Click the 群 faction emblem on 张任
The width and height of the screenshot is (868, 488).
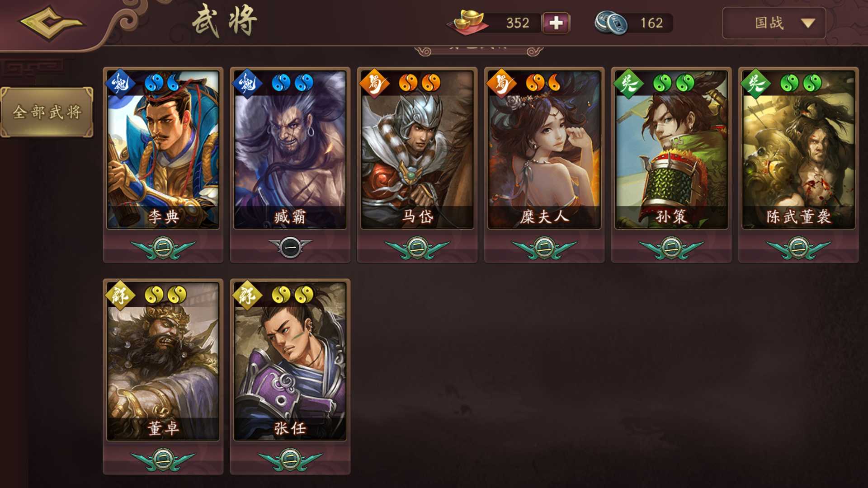(x=247, y=295)
